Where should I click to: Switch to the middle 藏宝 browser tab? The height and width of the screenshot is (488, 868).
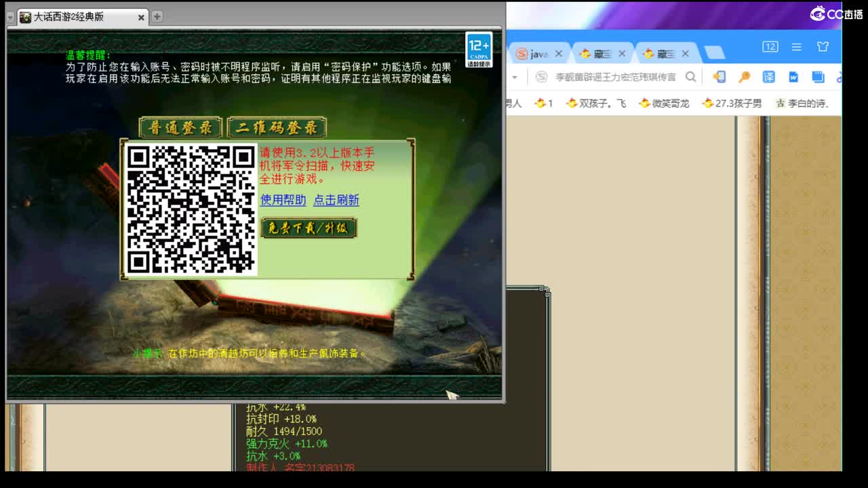[x=601, y=54]
